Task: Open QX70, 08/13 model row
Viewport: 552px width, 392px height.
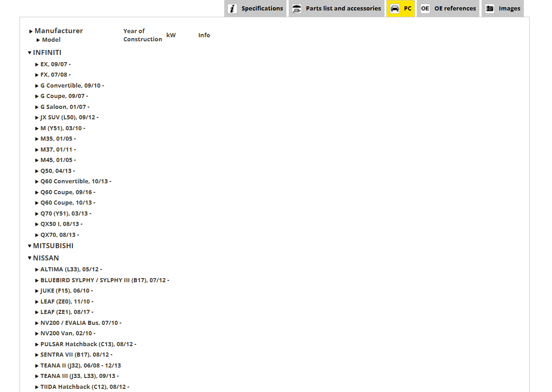Action: (59, 235)
